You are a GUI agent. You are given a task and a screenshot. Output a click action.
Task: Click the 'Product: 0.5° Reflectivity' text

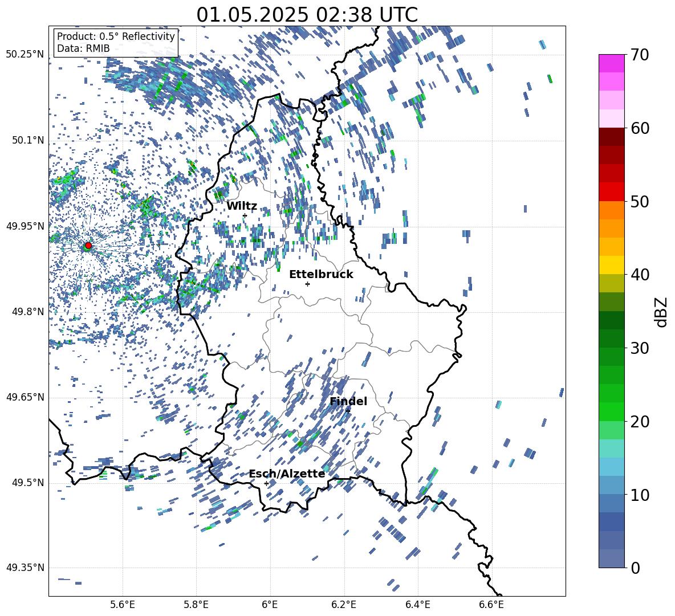(116, 36)
